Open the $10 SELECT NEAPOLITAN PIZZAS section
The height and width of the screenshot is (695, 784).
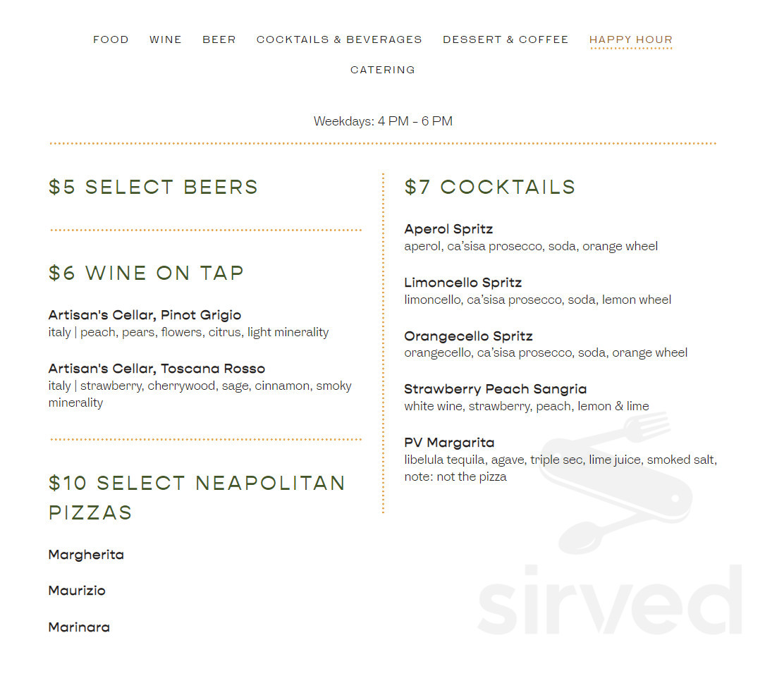197,497
